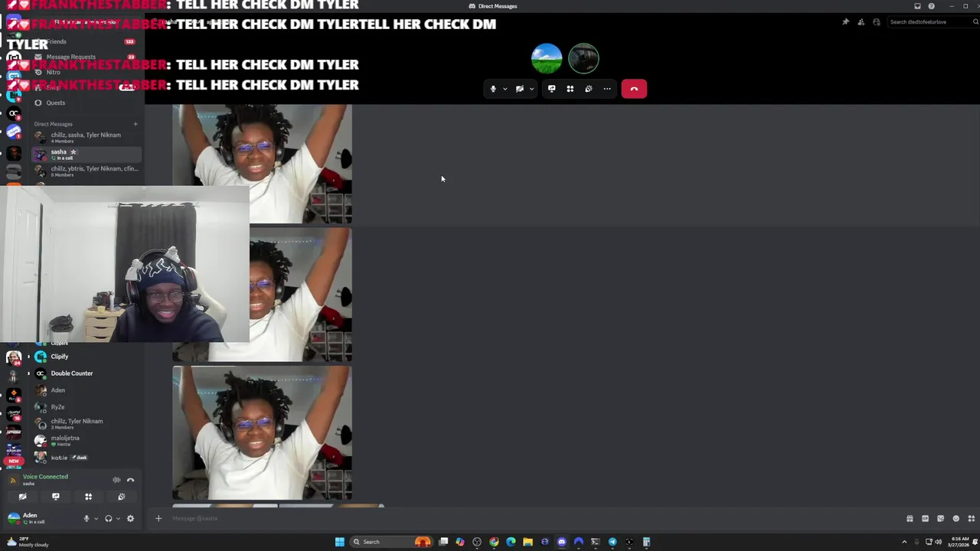Image resolution: width=980 pixels, height=551 pixels.
Task: Open chillz, Tyler Niknam 3 Members group
Action: (x=86, y=423)
